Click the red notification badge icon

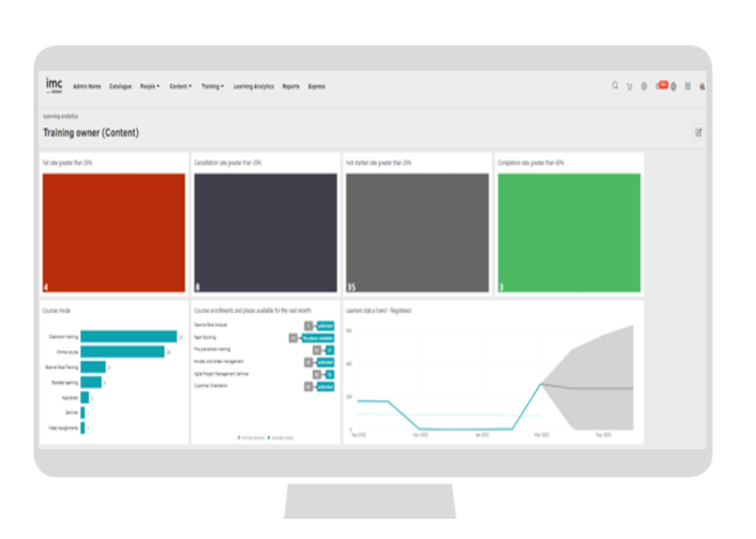[x=662, y=85]
